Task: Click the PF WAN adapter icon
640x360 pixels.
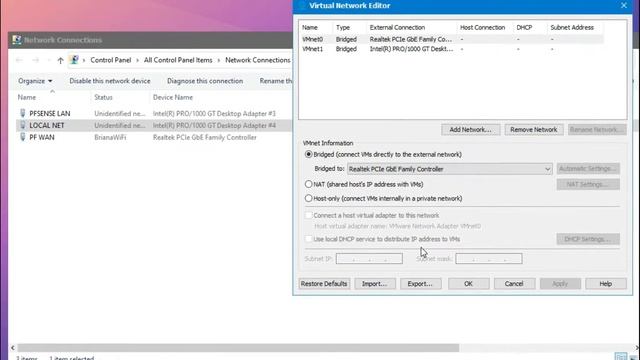Action: coord(22,137)
